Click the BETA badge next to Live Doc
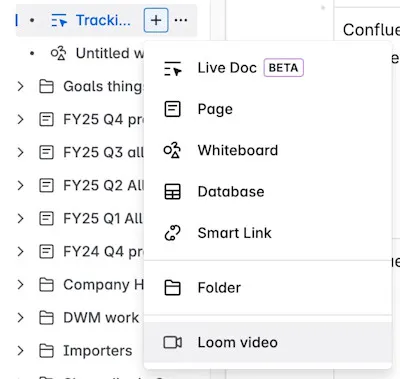Screen dimensions: 400x379 (284, 68)
